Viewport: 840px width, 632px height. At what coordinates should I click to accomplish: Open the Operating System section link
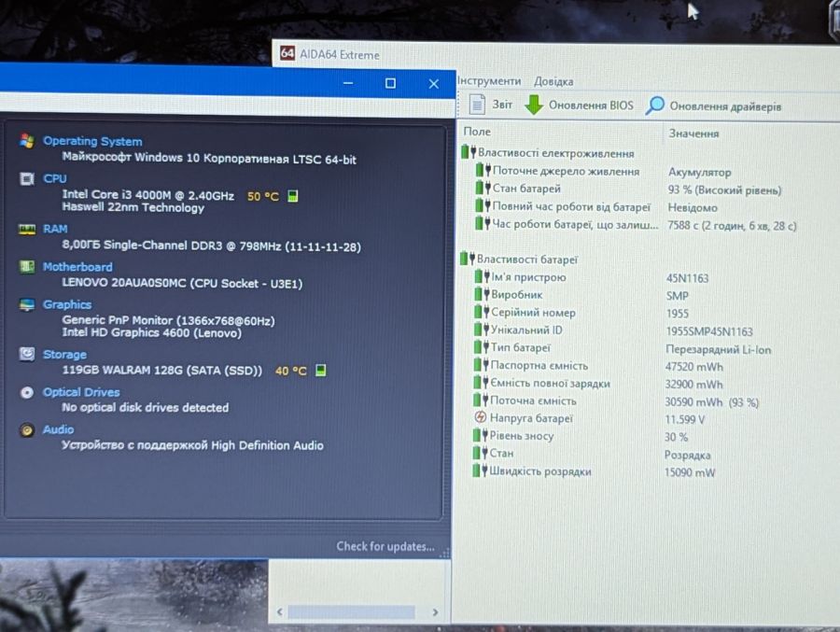tap(92, 141)
